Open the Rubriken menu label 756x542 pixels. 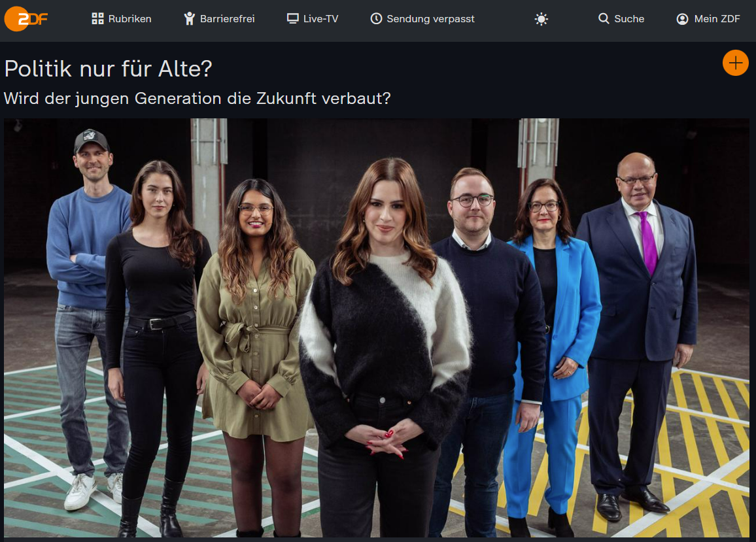tap(129, 19)
